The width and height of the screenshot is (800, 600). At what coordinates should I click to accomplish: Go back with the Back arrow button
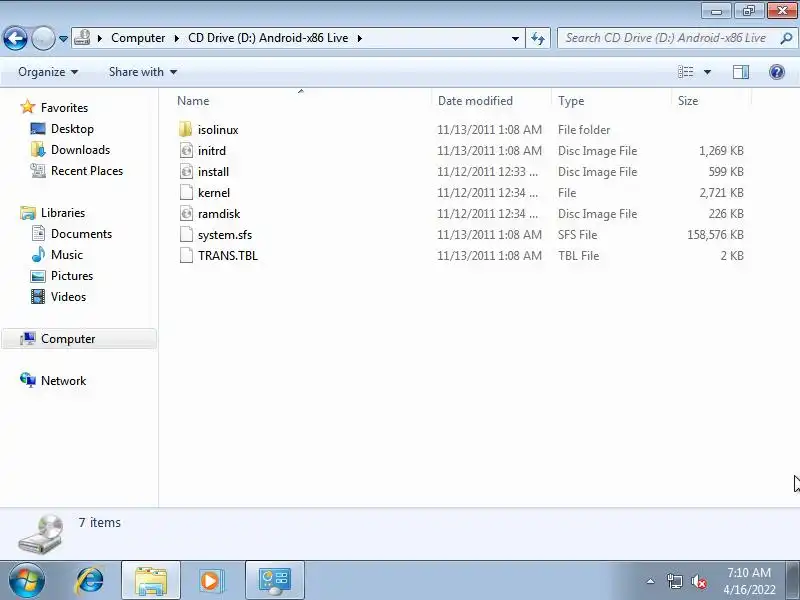tap(15, 38)
